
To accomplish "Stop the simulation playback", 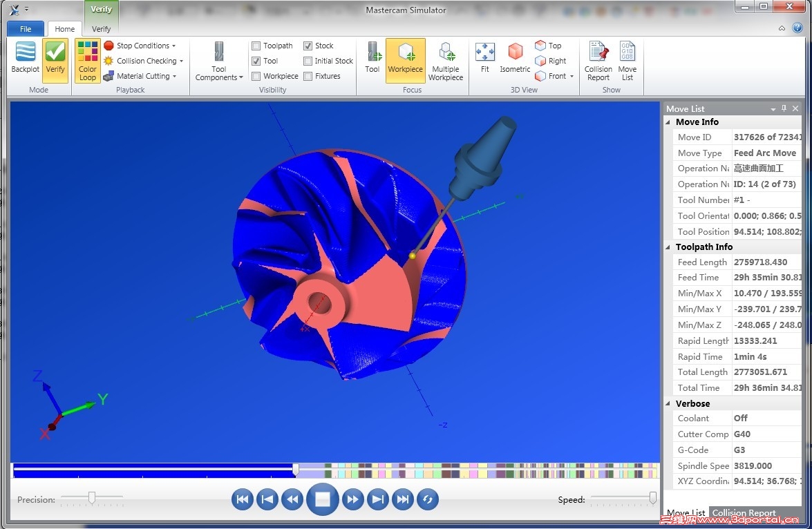I will click(x=323, y=499).
